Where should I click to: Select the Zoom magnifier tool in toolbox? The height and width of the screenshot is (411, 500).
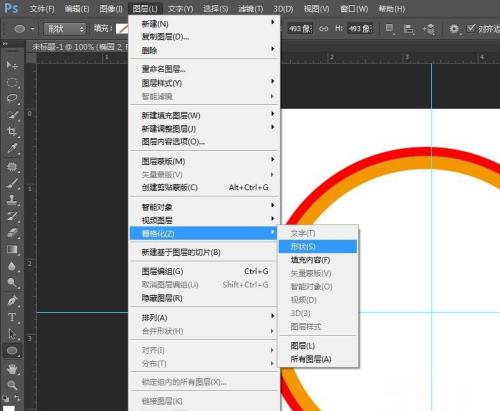click(x=12, y=385)
